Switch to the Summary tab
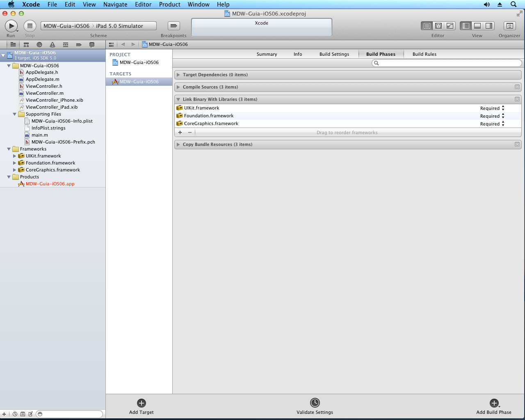This screenshot has width=525, height=420. (x=267, y=54)
